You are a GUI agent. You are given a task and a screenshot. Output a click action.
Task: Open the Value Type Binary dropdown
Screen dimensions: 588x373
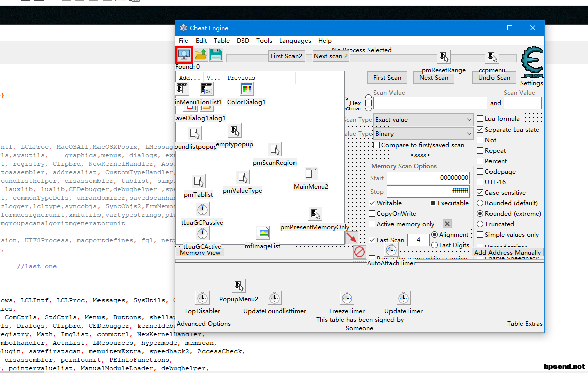point(423,134)
